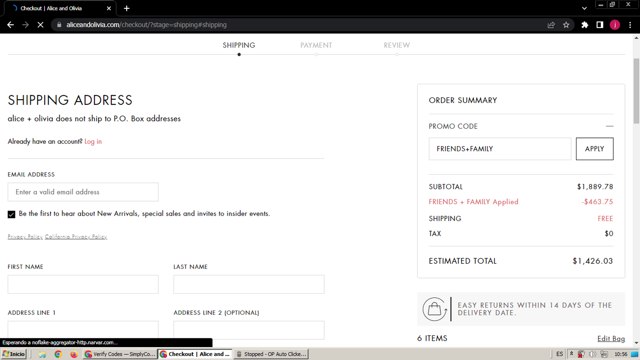Open the Chrome extensions puzzle icon
This screenshot has height=360, width=640.
tap(584, 25)
